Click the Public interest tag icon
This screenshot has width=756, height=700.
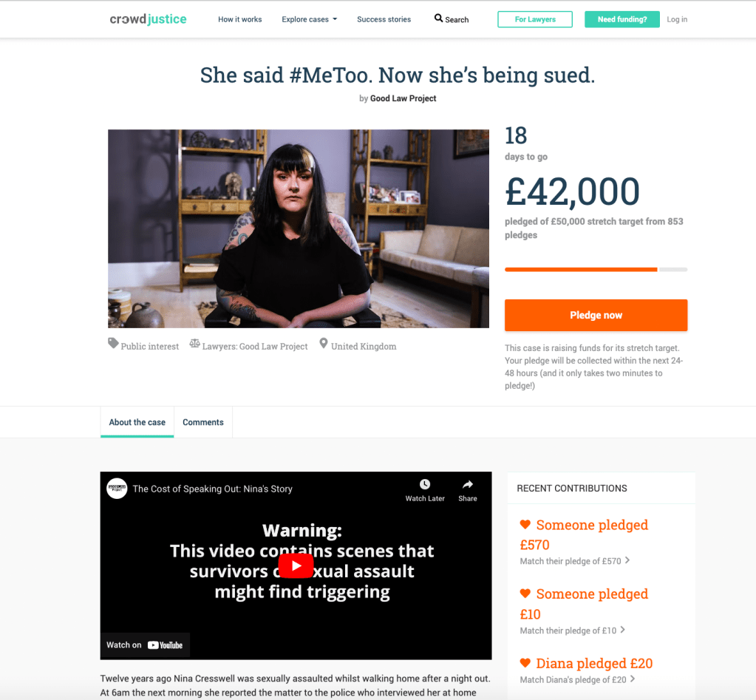113,343
